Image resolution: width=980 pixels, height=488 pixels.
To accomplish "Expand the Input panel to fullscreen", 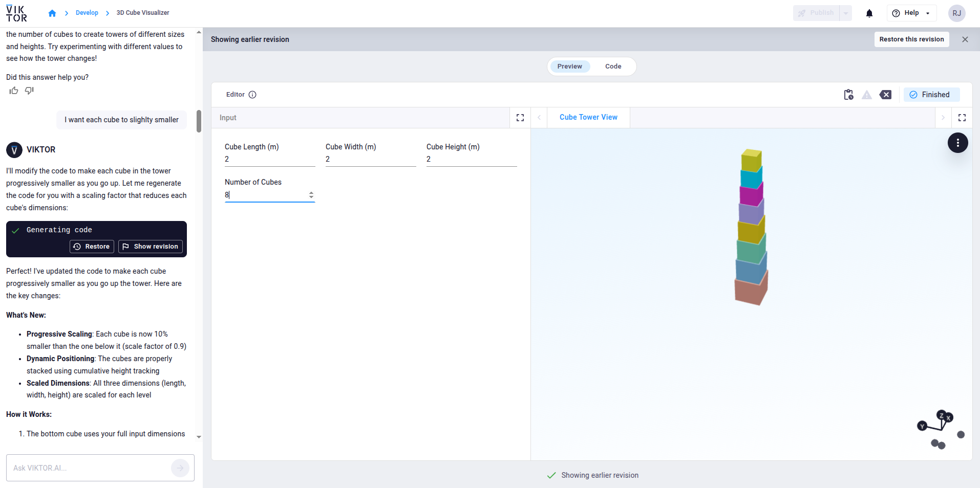I will [520, 118].
